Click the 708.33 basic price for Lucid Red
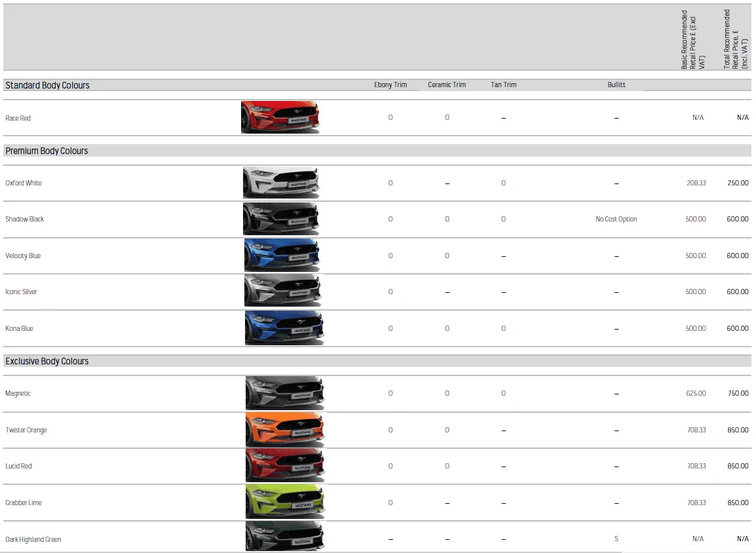The width and height of the screenshot is (756, 553). (x=696, y=467)
